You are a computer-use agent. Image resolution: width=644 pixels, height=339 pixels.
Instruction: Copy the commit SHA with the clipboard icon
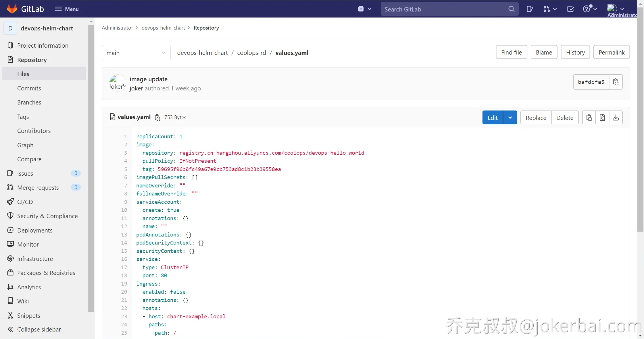(x=616, y=82)
